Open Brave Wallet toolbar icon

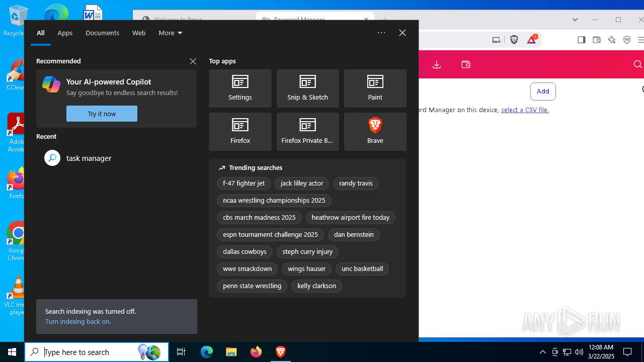pos(597,40)
